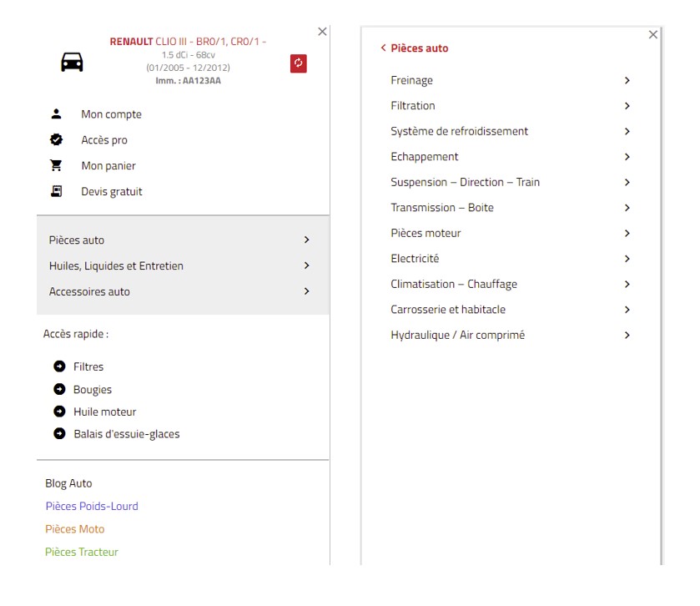Click the Bougies quick access link
700x606 pixels.
point(93,390)
